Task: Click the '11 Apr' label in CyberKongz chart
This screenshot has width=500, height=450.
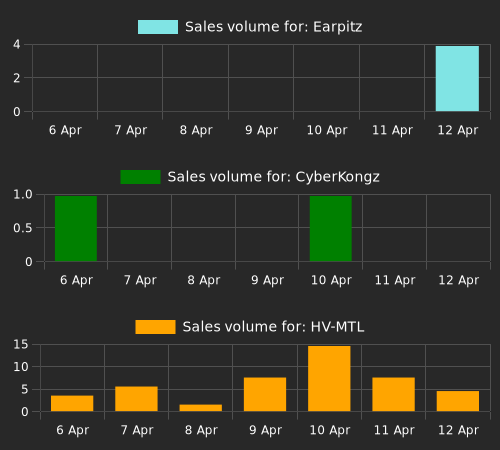Action: 395,280
